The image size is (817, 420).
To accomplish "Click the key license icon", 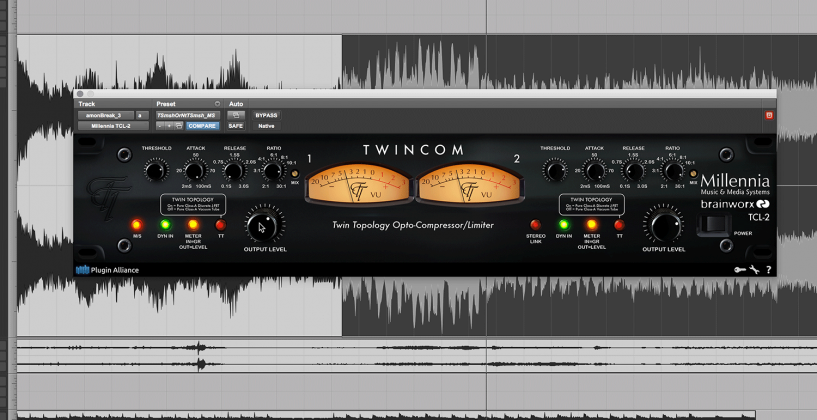I will [x=737, y=269].
